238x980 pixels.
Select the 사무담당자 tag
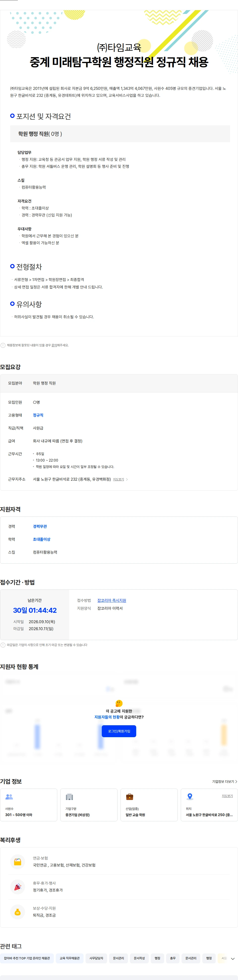(96, 958)
